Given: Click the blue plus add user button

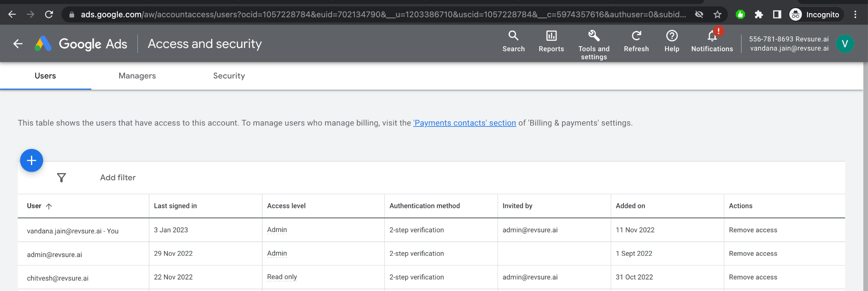Looking at the screenshot, I should (31, 160).
